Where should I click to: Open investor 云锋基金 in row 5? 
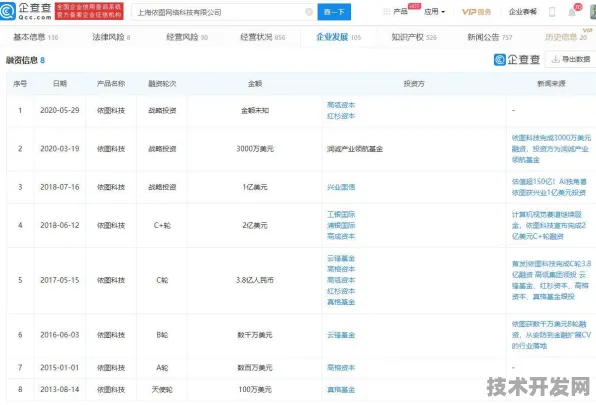pyautogui.click(x=341, y=258)
